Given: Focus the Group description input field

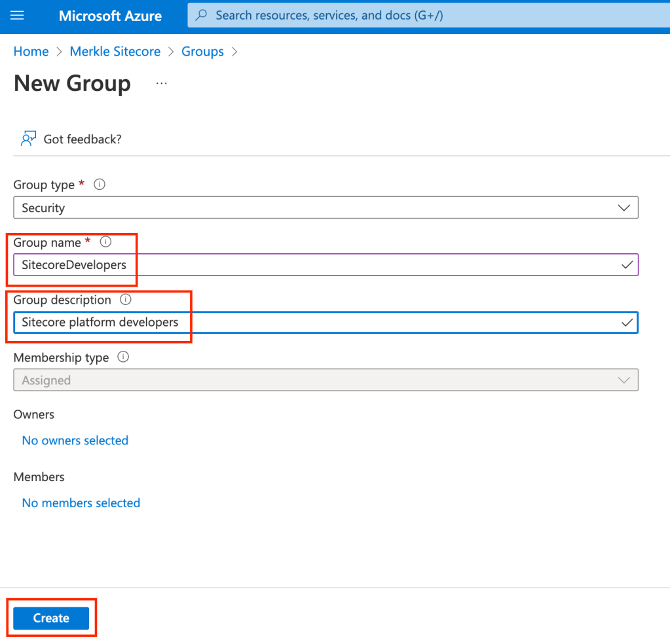Looking at the screenshot, I should coord(326,323).
